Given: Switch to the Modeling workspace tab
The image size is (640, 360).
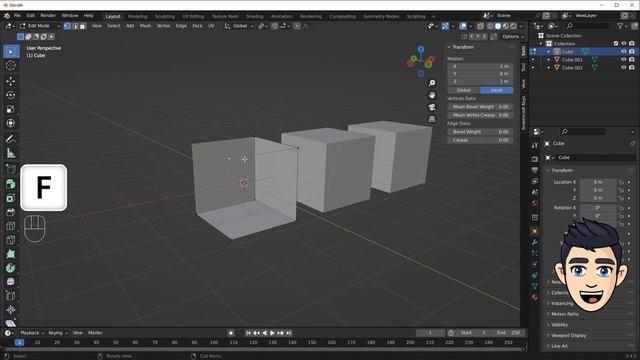Looking at the screenshot, I should [x=138, y=17].
